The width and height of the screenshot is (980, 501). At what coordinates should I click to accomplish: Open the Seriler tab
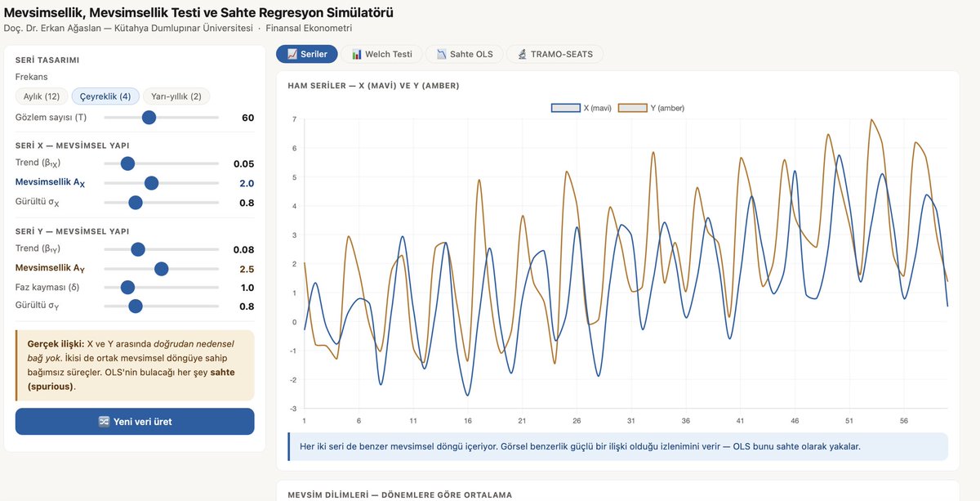point(307,54)
